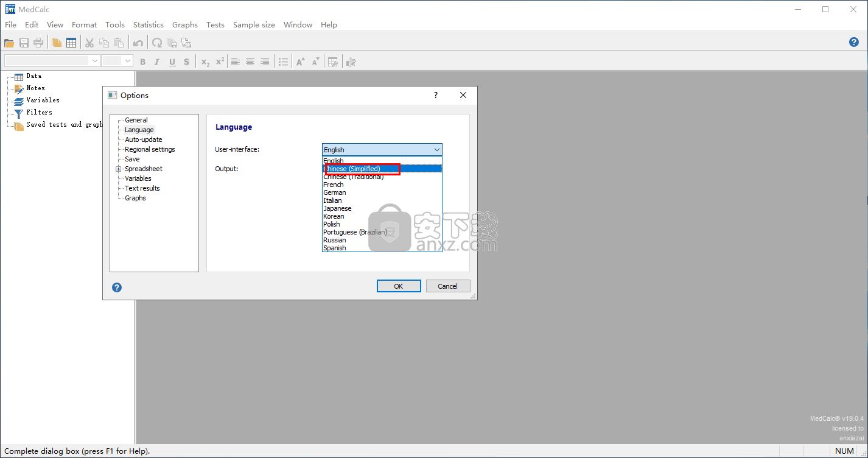Viewport: 868px width, 458px height.
Task: Choose Spanish from language list
Action: pos(335,248)
